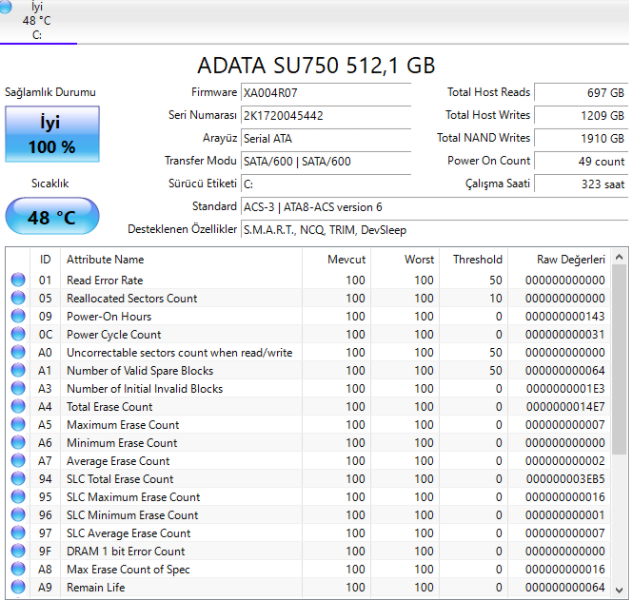Image resolution: width=629 pixels, height=600 pixels.
Task: Click the blue status icon for Read Error Rate
Action: 17,280
